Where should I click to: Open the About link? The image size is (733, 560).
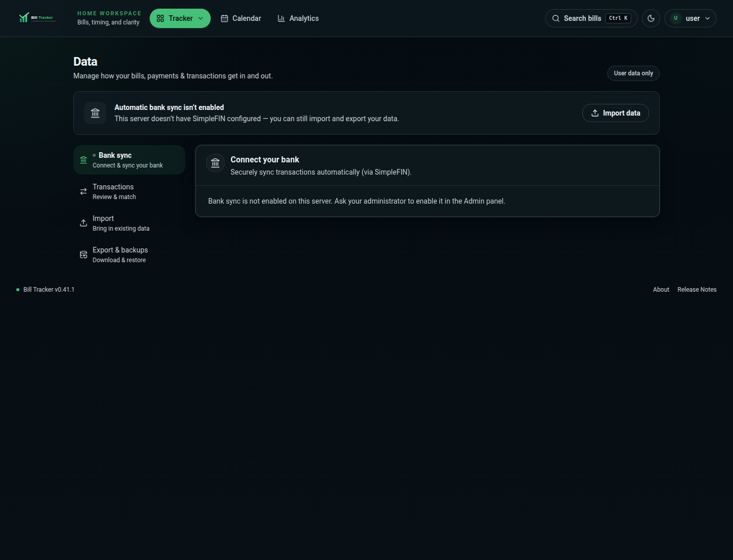[661, 290]
